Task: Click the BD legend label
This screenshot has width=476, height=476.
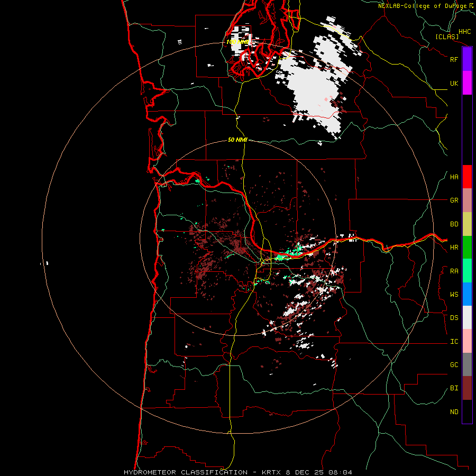Action: [454, 224]
